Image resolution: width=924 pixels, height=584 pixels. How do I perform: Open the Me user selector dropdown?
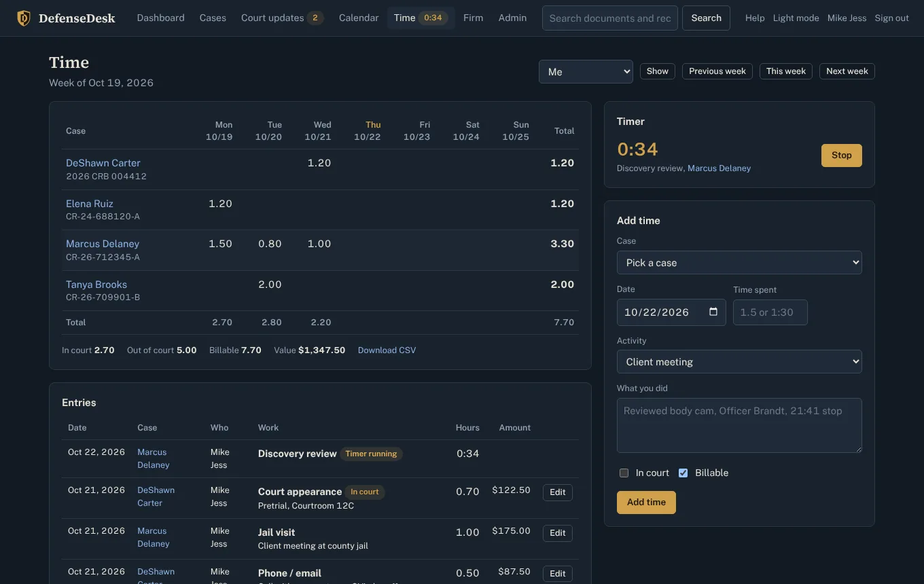586,72
